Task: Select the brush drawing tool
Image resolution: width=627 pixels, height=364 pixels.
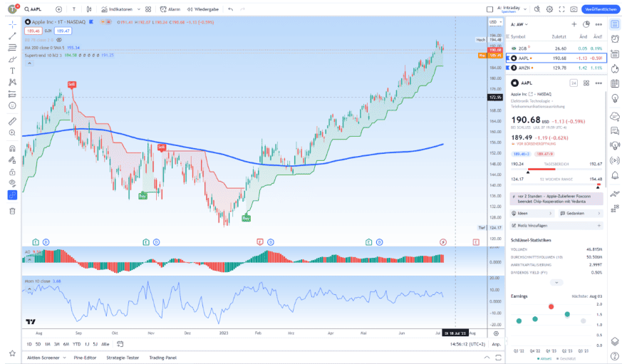Action: click(x=12, y=60)
